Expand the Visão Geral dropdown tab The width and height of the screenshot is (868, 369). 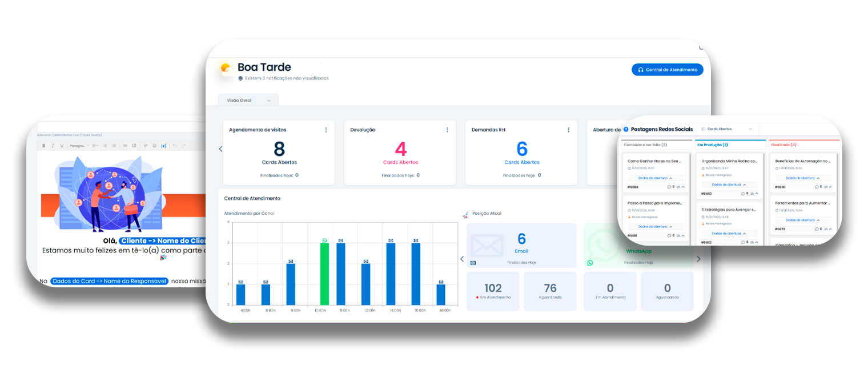(248, 101)
